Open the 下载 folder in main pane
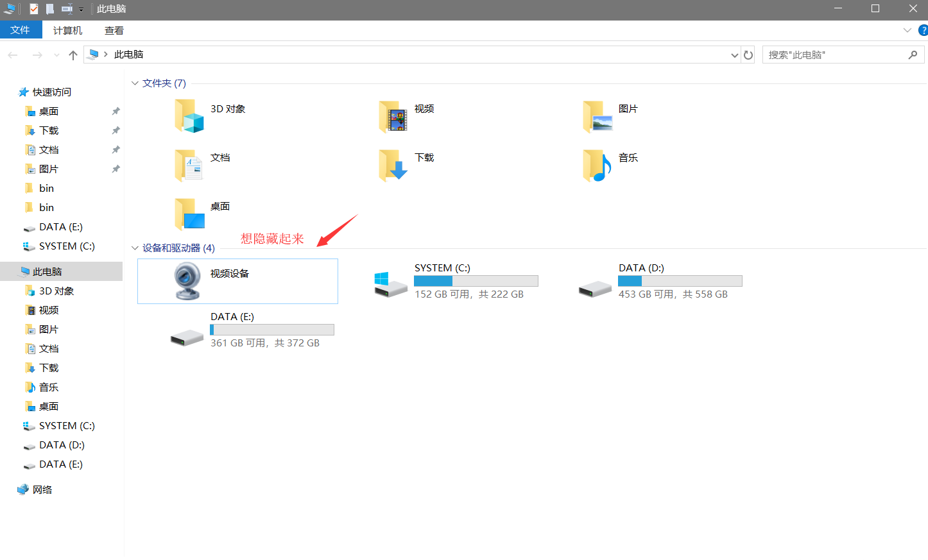Viewport: 928px width, 560px height. pos(393,165)
